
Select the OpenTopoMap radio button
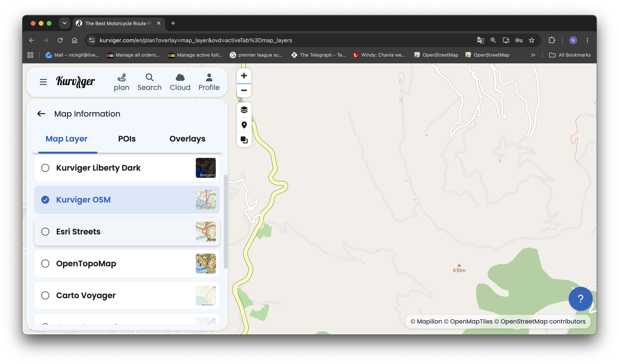click(45, 264)
